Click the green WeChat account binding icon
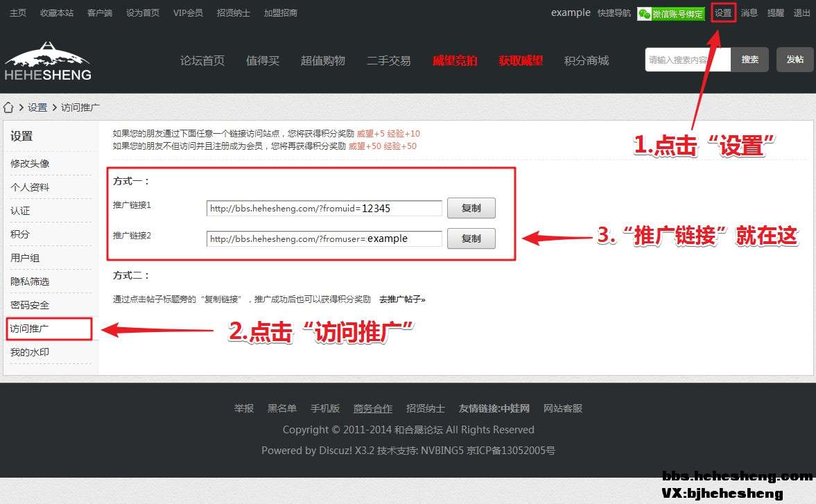816x504 pixels. (670, 13)
